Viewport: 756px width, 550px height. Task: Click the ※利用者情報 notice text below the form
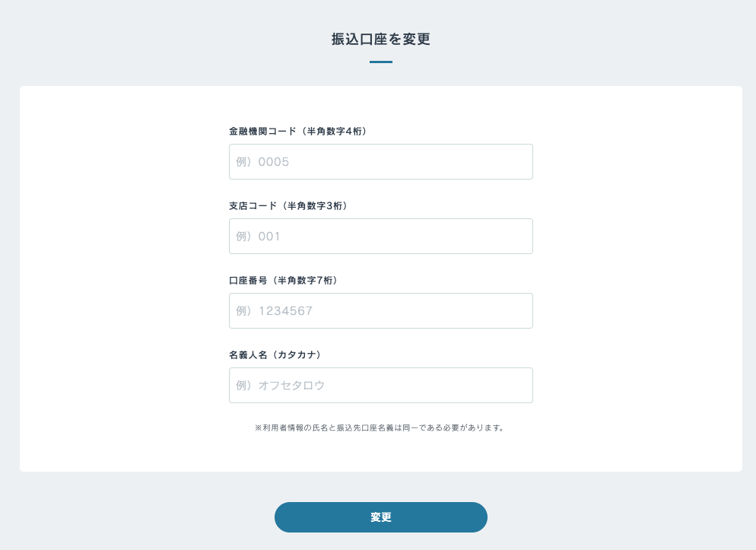[380, 428]
